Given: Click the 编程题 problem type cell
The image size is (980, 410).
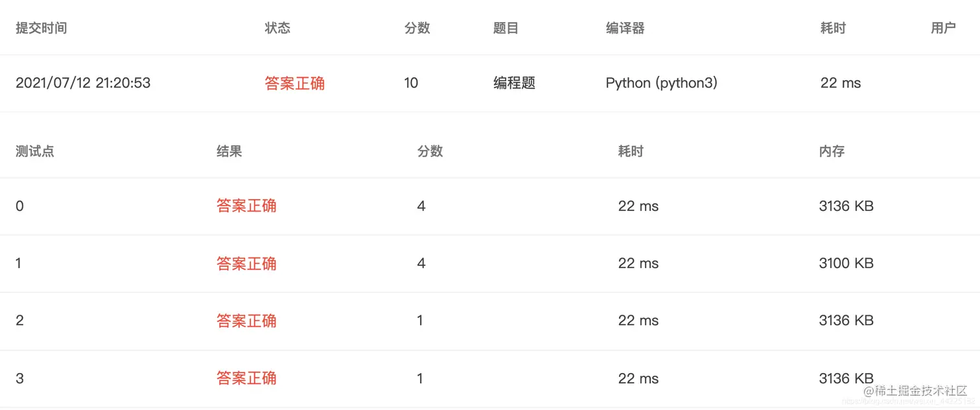Looking at the screenshot, I should point(515,83).
